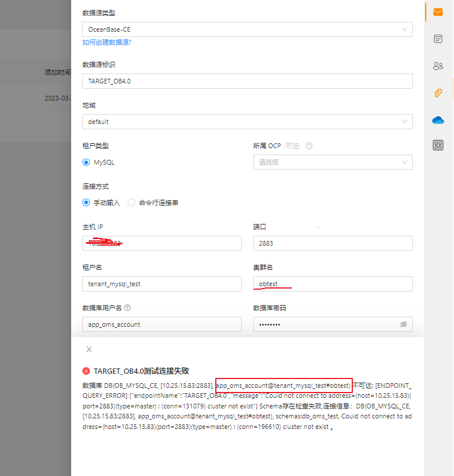Screen dimensions: 454x476
Task: Click the 数据库密码 input field
Action: [333, 324]
